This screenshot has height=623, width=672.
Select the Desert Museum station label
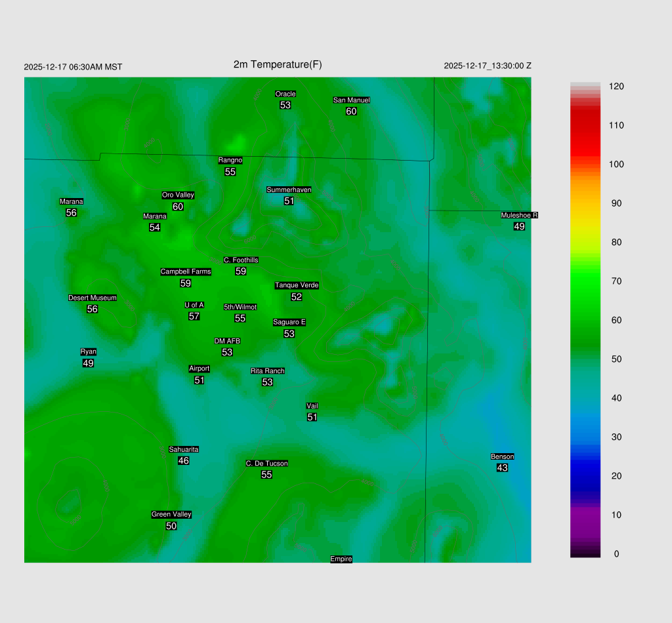click(x=93, y=298)
